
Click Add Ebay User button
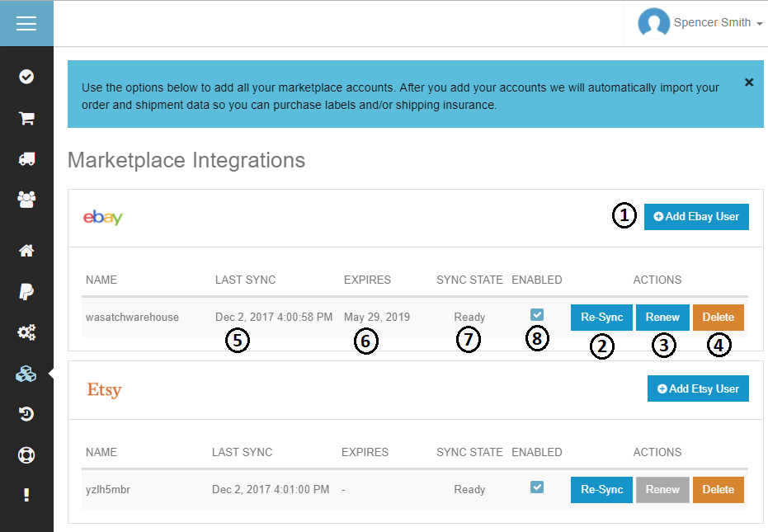coord(696,217)
